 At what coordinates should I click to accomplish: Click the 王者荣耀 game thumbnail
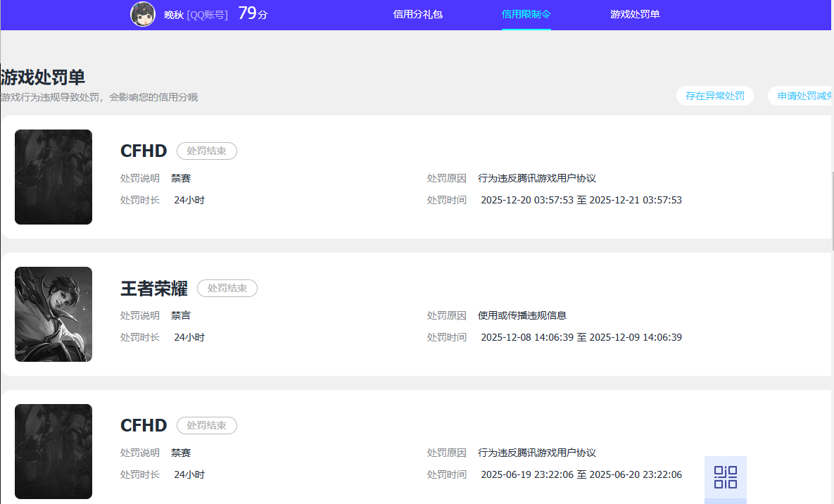tap(53, 314)
